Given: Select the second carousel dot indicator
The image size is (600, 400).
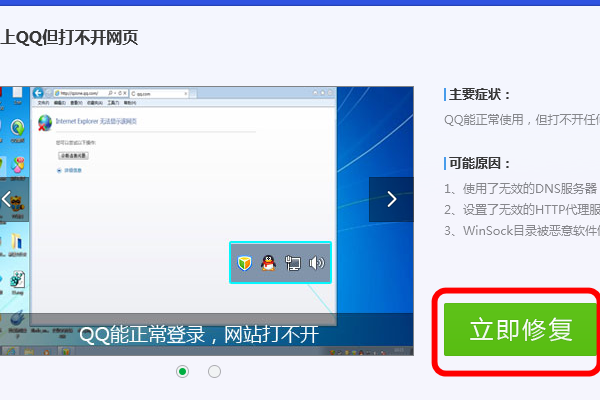Looking at the screenshot, I should point(214,371).
